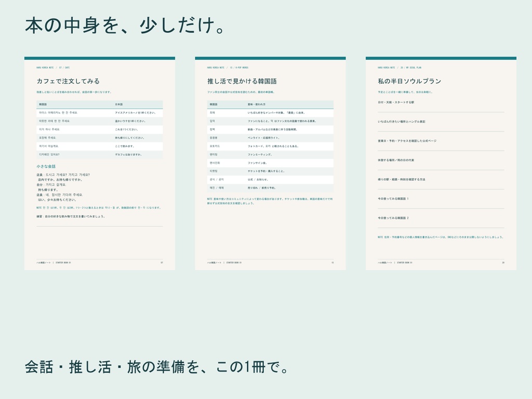This screenshot has width=532, height=399.
Task: Open the カフェで注文してみる page preview
Action: [x=100, y=164]
